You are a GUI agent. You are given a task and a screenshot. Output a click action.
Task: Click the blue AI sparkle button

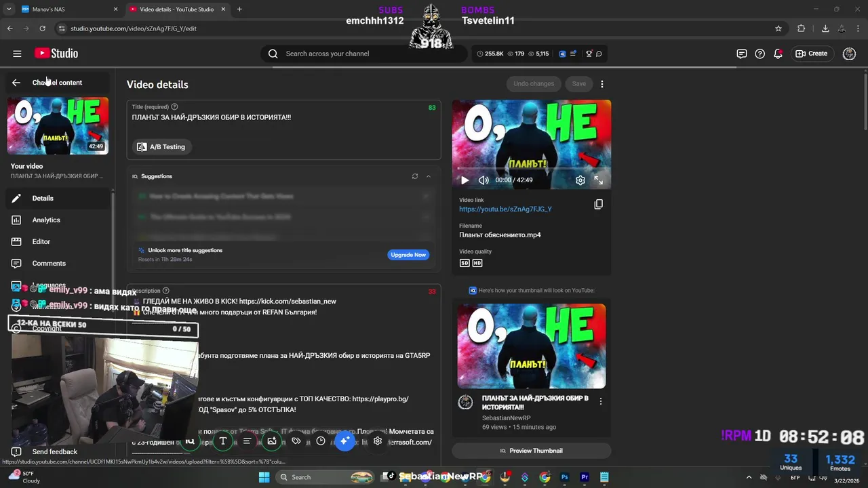click(344, 441)
